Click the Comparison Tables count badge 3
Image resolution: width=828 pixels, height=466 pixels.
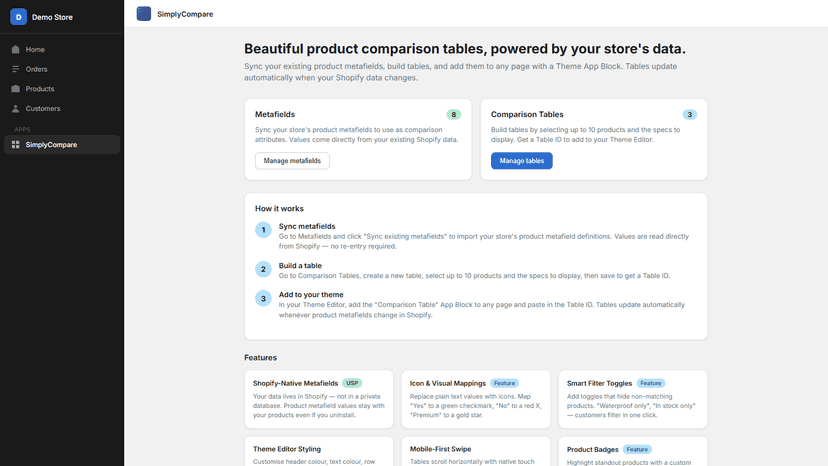pos(690,115)
